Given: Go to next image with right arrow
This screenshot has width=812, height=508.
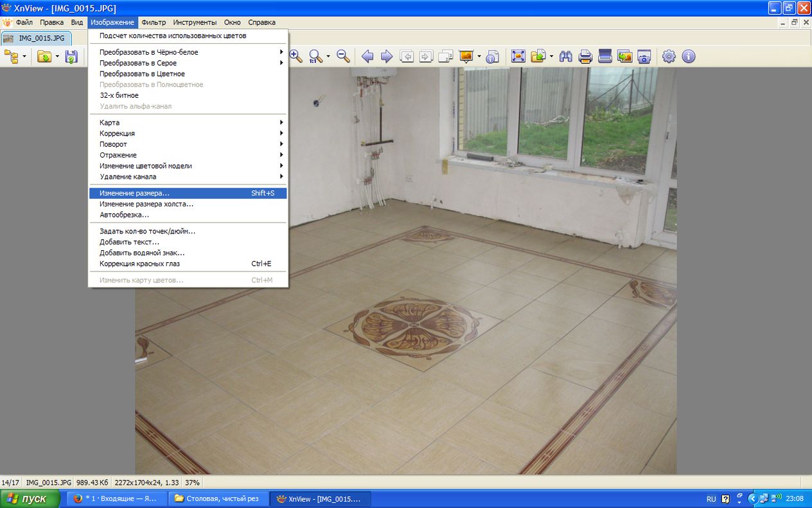Looking at the screenshot, I should pos(387,57).
